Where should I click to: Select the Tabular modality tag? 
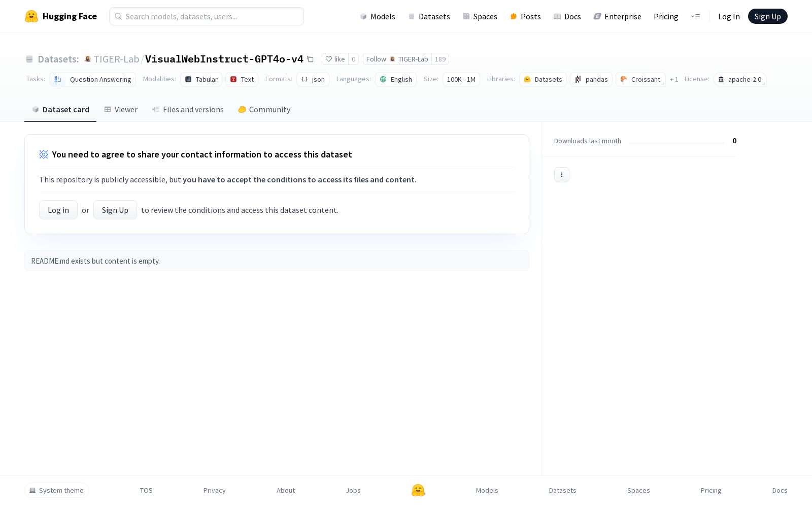pyautogui.click(x=201, y=79)
